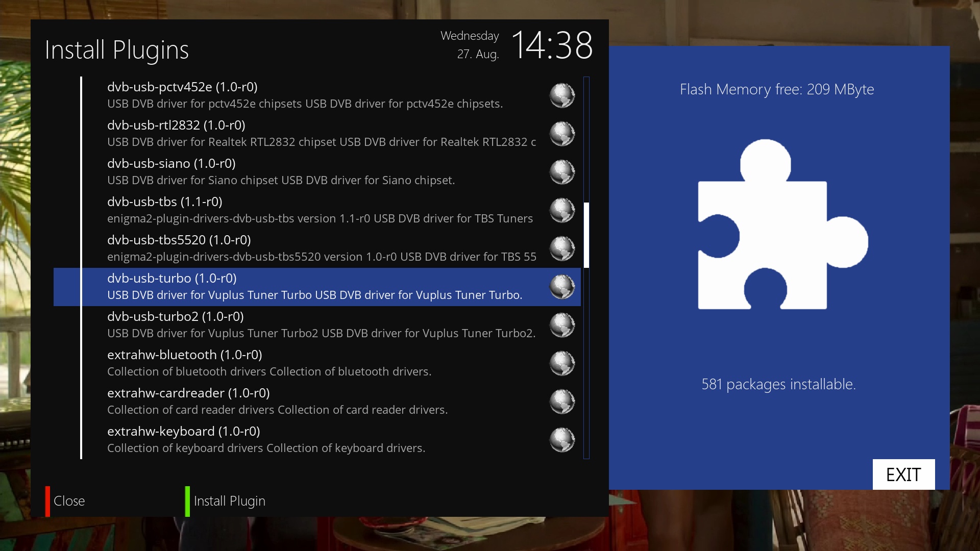The height and width of the screenshot is (551, 980).
Task: Click globe icon for dvb-usb-siano
Action: tap(562, 172)
